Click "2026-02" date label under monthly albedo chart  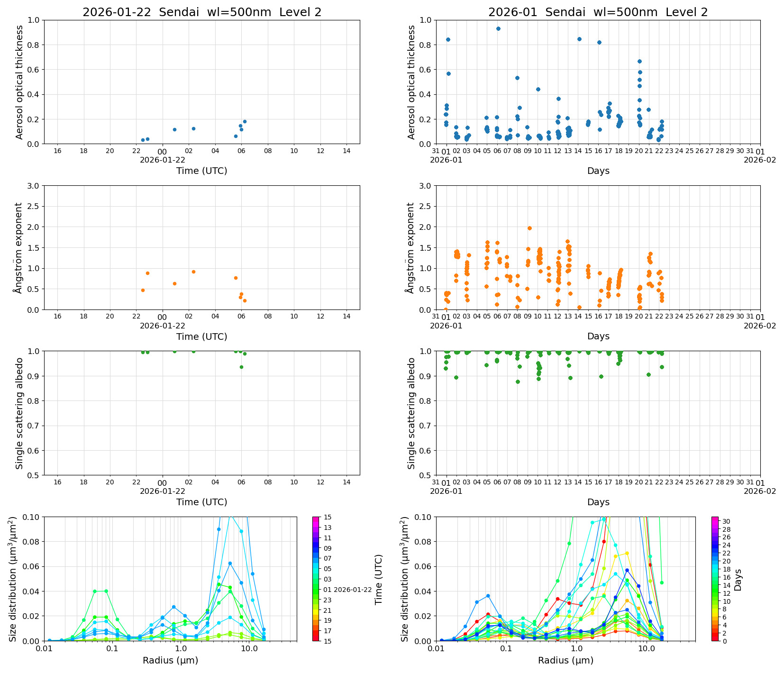tap(760, 491)
